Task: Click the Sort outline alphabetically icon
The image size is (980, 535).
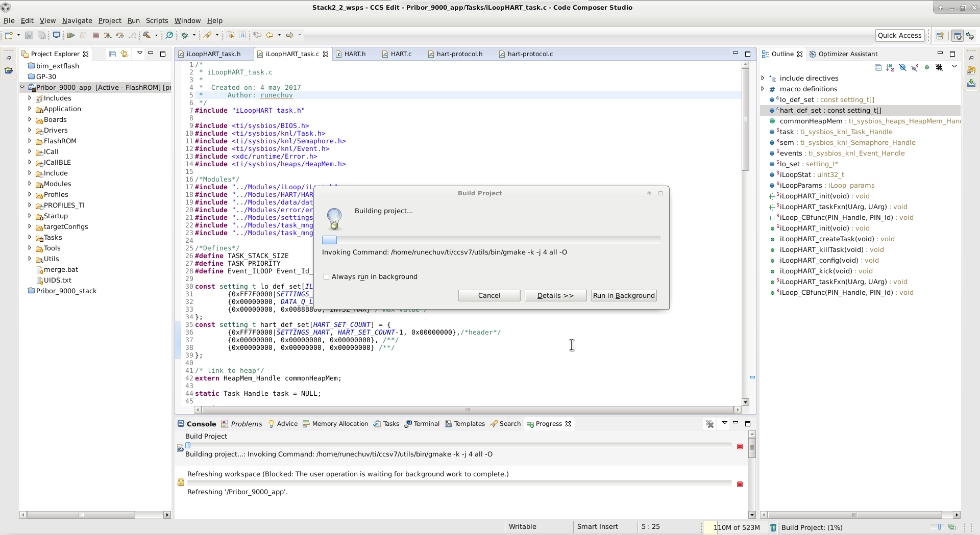Action: [x=891, y=67]
